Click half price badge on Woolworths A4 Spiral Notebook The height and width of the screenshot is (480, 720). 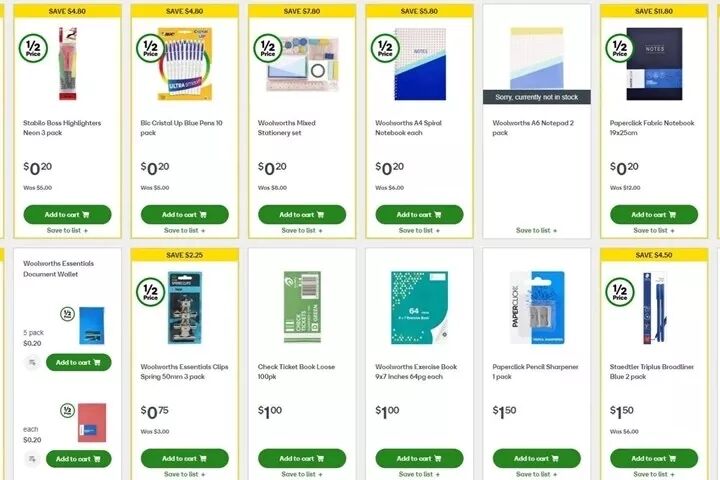[385, 48]
